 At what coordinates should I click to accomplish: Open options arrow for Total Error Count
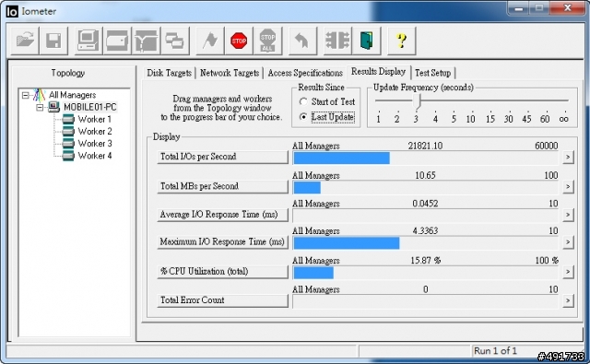point(568,300)
